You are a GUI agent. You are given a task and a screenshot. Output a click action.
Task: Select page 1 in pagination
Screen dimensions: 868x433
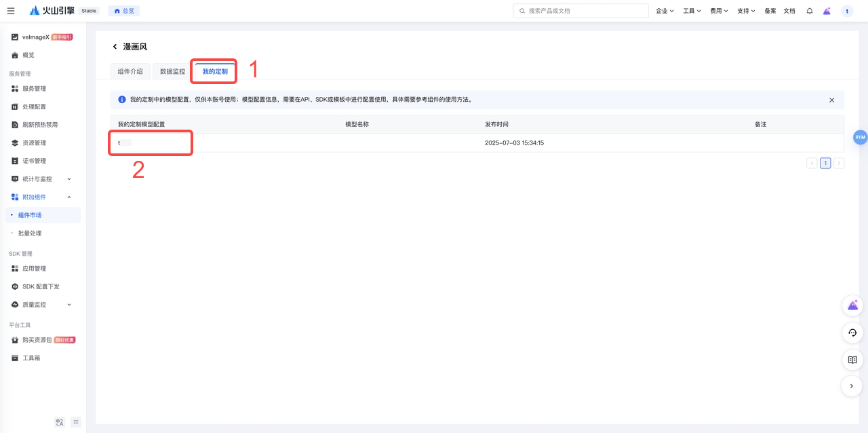click(825, 163)
